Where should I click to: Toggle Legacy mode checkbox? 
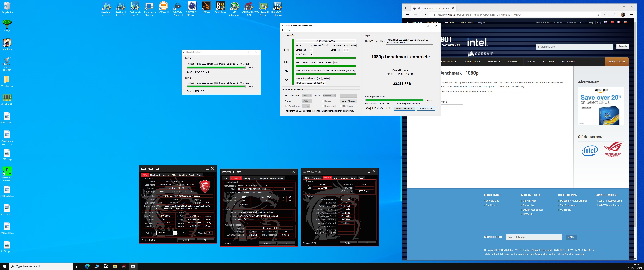pos(323,106)
